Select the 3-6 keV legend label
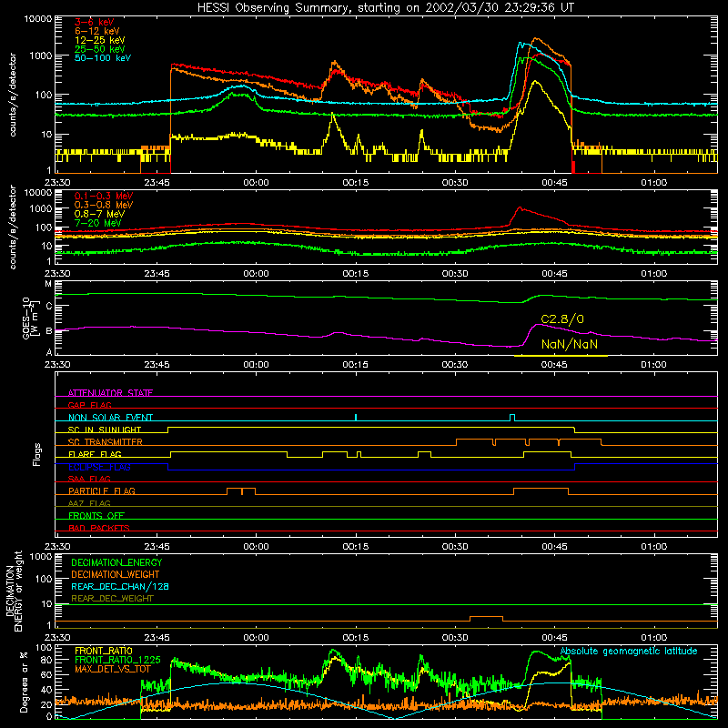 [x=94, y=22]
